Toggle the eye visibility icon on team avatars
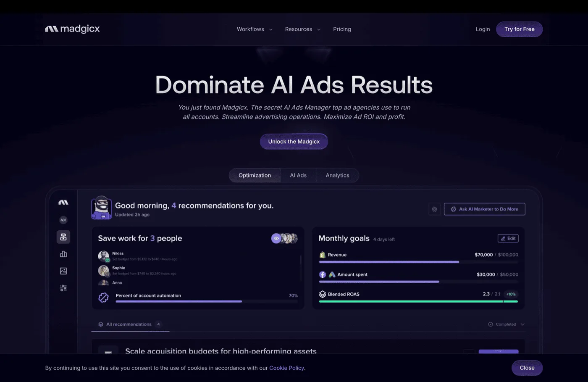 point(276,238)
